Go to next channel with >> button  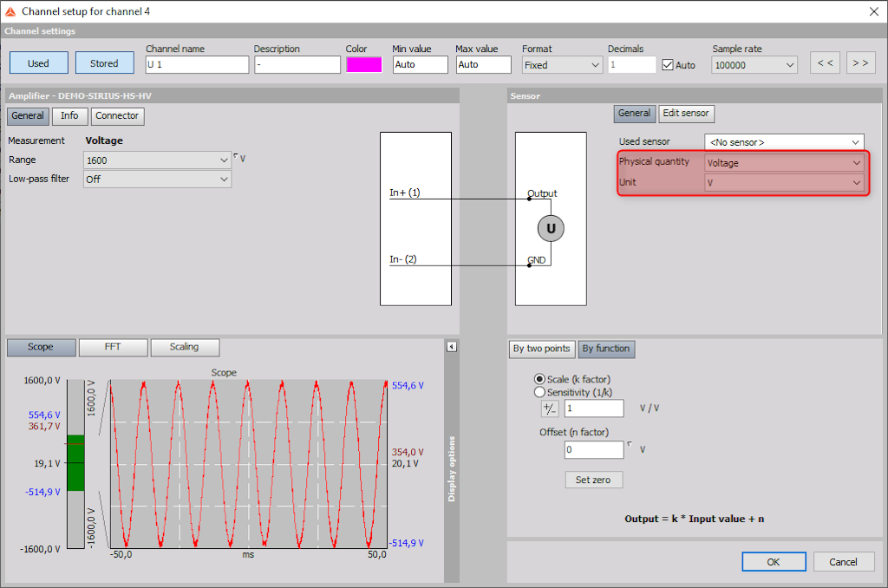[x=861, y=63]
